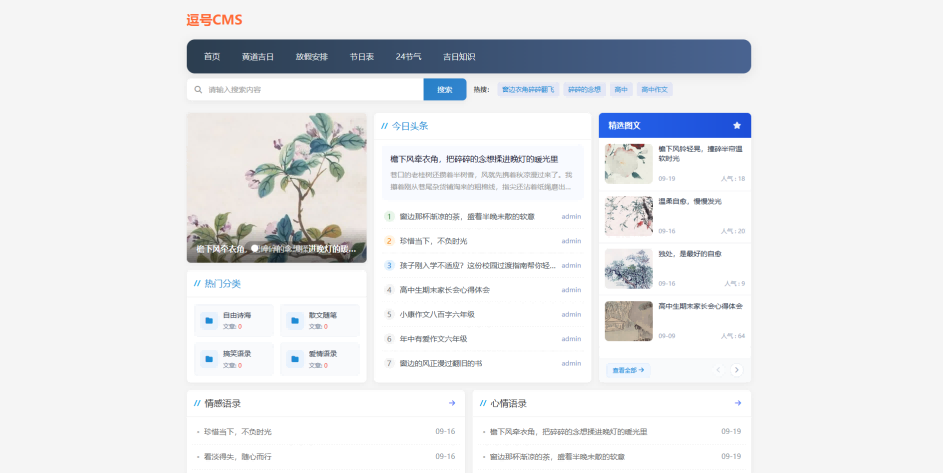
Task: Open 珍惜当下，不负时光 in 情感语录
Action: [x=238, y=432]
